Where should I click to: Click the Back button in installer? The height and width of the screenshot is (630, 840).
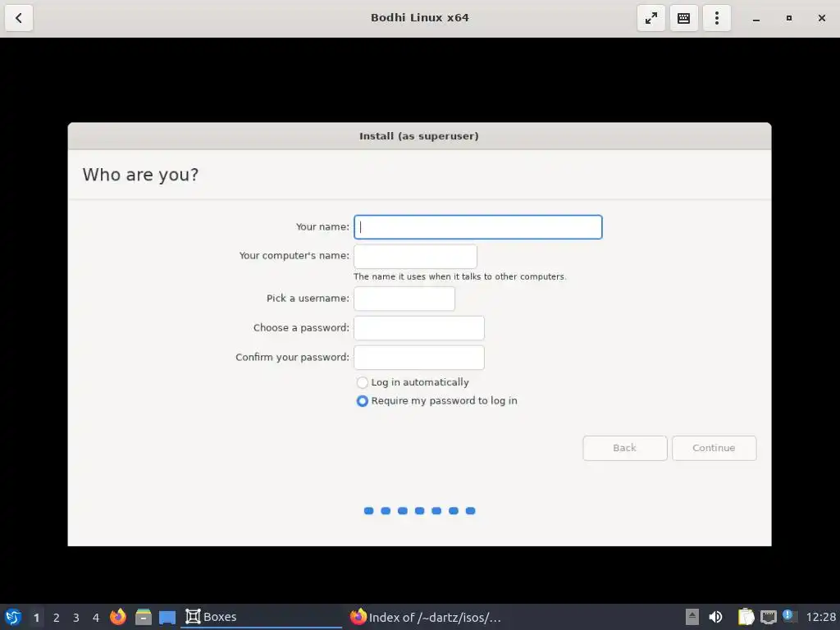point(624,448)
